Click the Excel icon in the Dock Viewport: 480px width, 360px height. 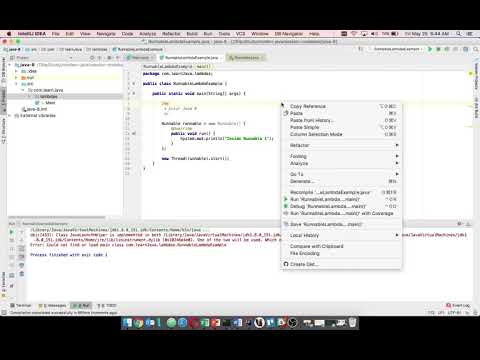(x=205, y=322)
